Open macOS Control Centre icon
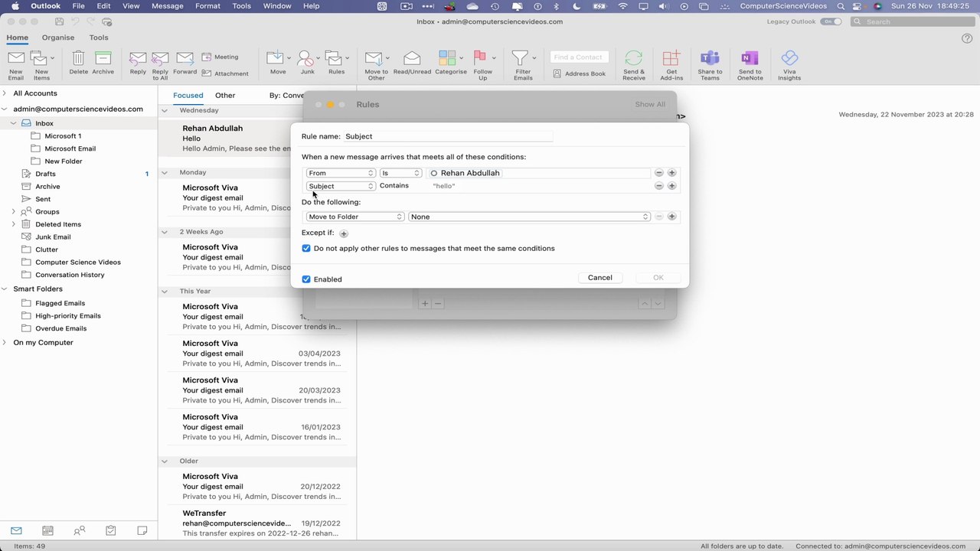Viewport: 980px width, 551px height. (x=858, y=6)
